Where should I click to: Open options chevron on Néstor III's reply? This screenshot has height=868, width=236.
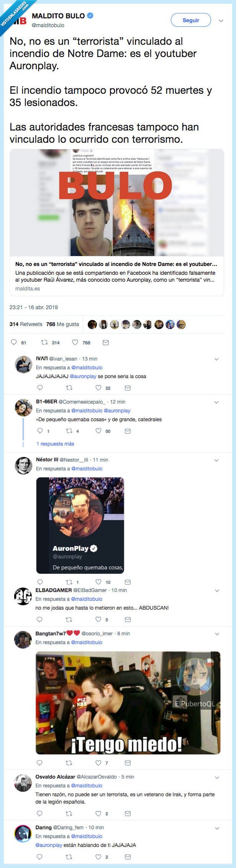[216, 460]
